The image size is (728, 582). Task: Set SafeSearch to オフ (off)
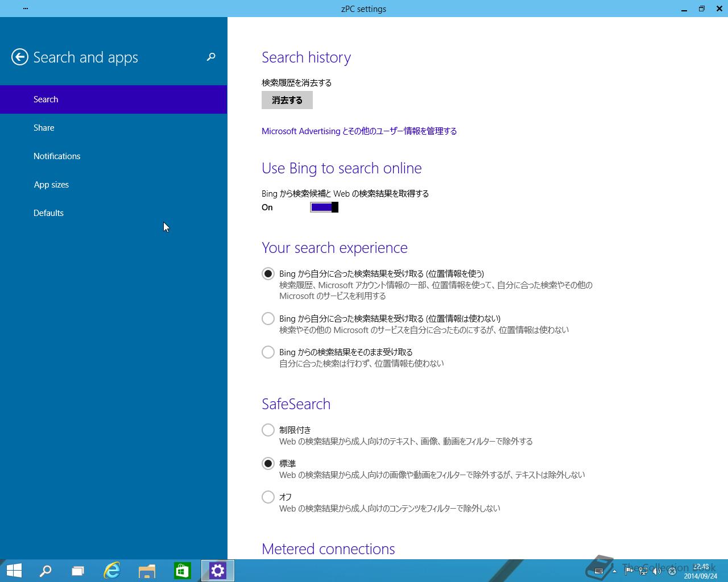pyautogui.click(x=268, y=497)
